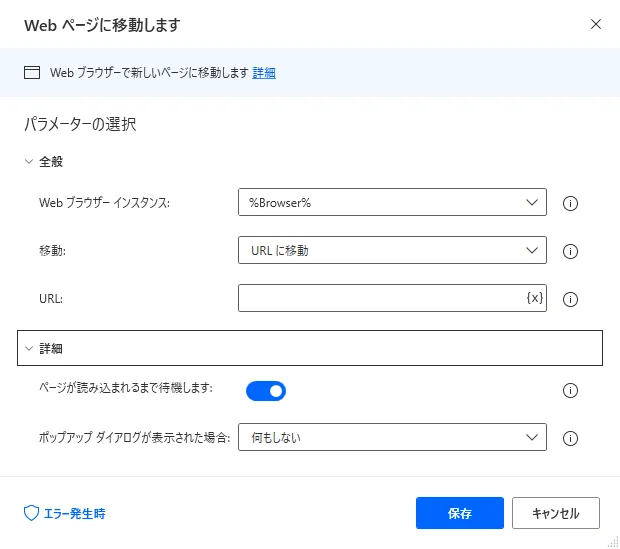Open the 詳細 link in the banner
Screen dimensions: 620x549
[x=264, y=72]
